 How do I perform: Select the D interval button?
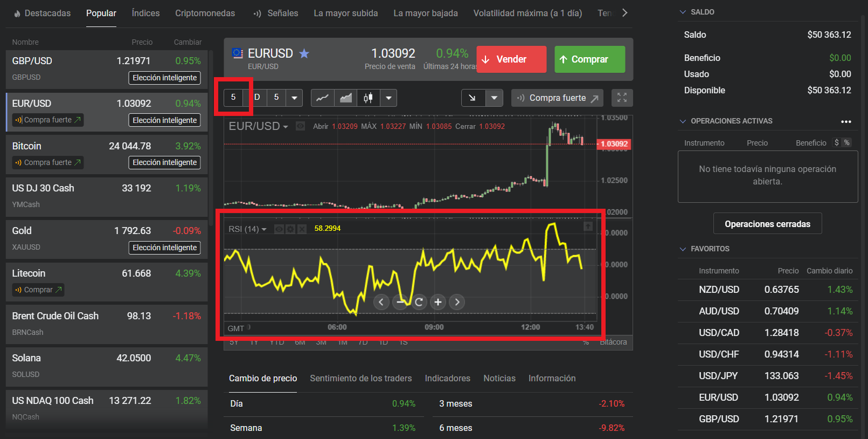[x=257, y=98]
